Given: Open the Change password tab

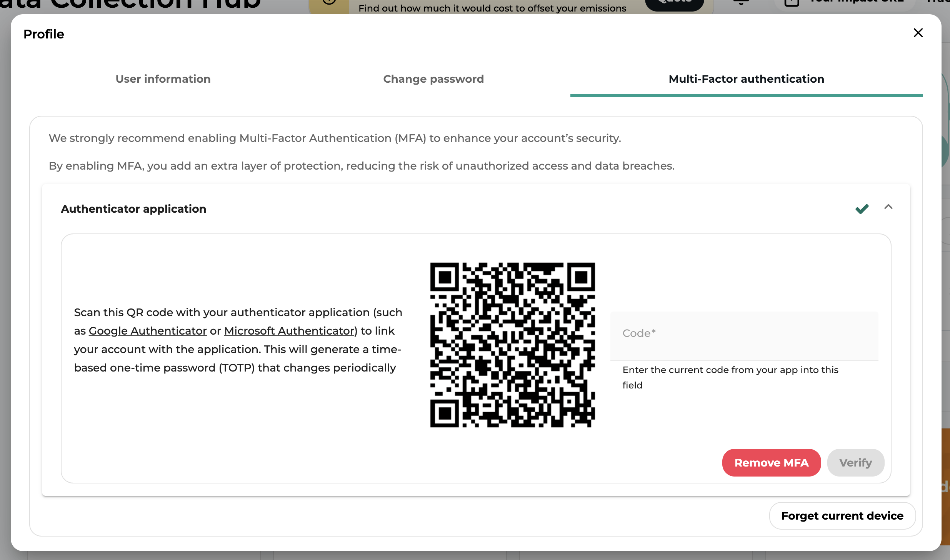Looking at the screenshot, I should (433, 79).
